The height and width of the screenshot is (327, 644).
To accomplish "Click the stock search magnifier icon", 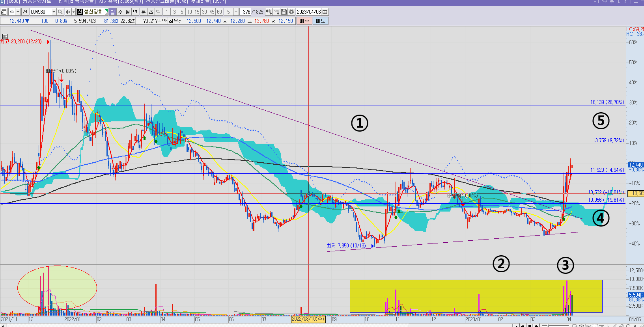I will click(60, 12).
